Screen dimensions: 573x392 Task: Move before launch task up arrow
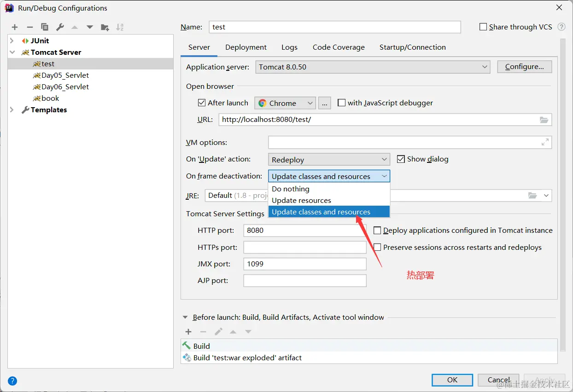pyautogui.click(x=233, y=332)
